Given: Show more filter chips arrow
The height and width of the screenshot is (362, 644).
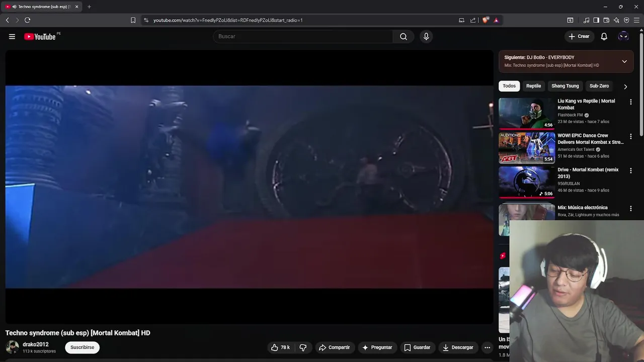Looking at the screenshot, I should click(625, 86).
